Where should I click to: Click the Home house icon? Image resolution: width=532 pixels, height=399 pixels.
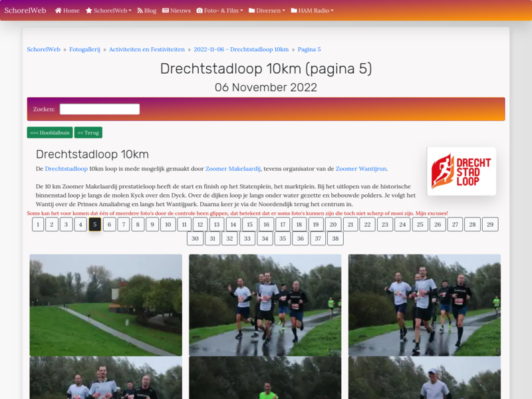pos(58,11)
